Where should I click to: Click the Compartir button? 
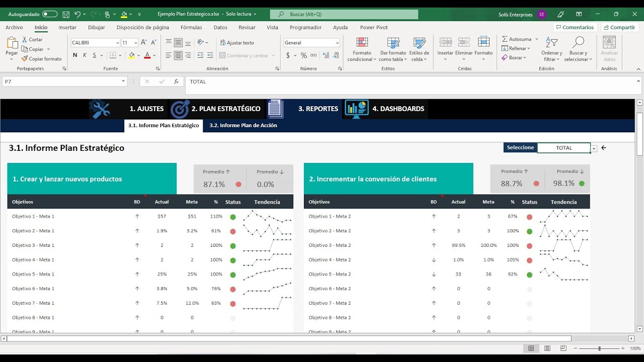pos(619,27)
